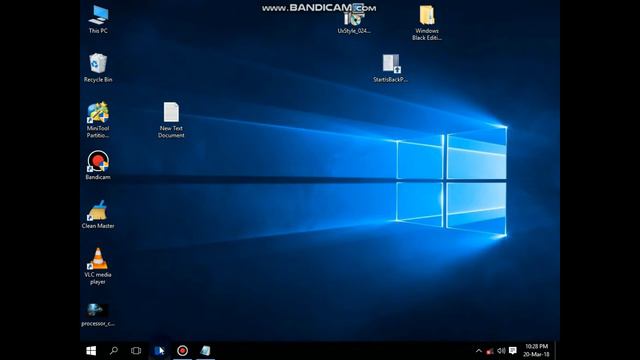Select the MiniTool Partition shortcut

(x=98, y=120)
